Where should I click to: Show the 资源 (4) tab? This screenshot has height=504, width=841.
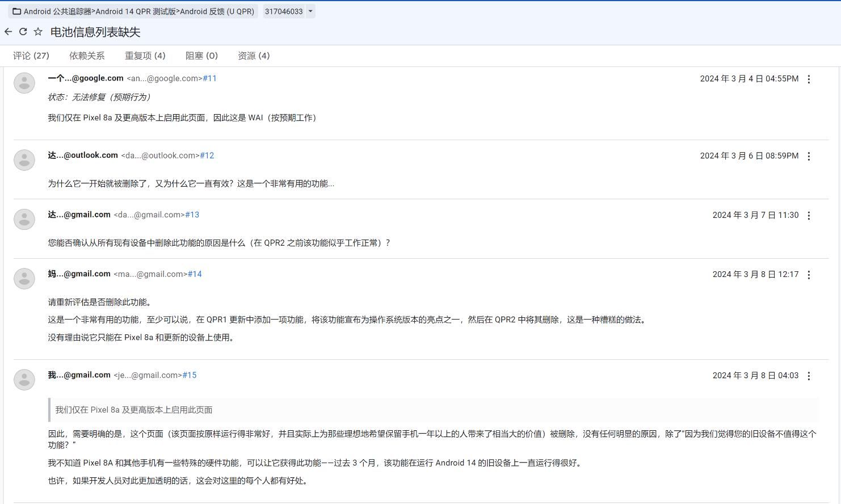click(x=254, y=56)
